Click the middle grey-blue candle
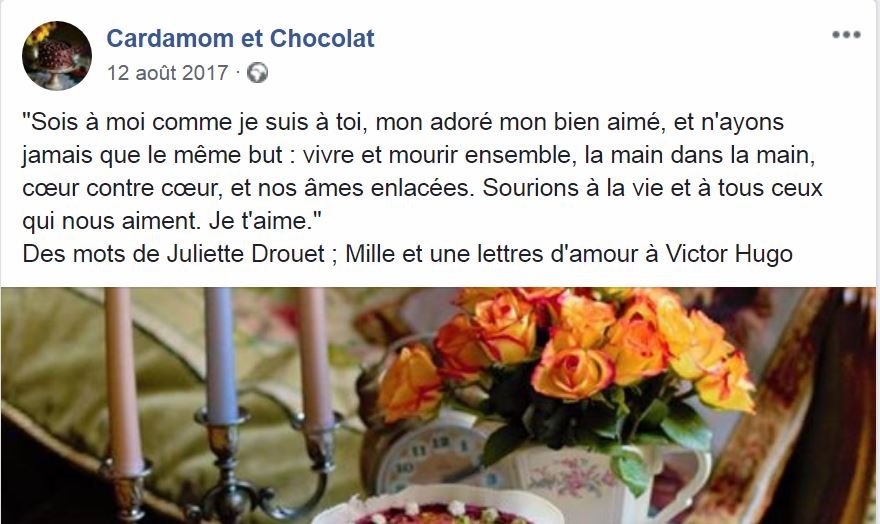 [x=221, y=355]
